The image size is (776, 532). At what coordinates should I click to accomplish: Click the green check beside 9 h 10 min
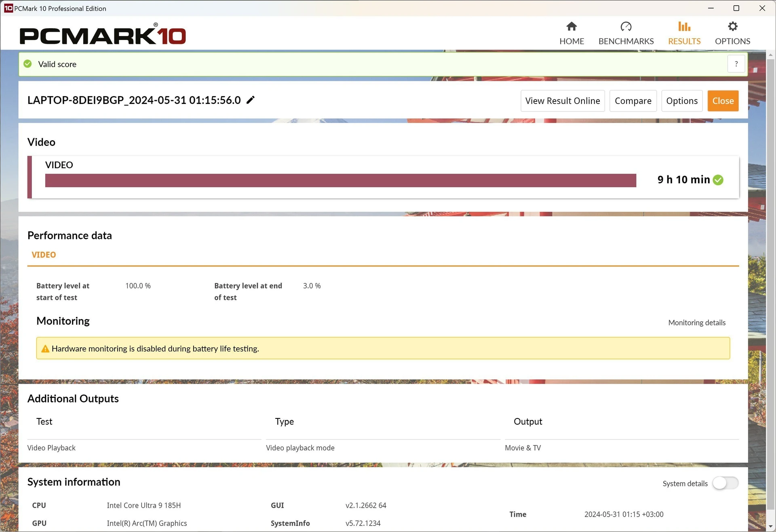[x=718, y=180]
